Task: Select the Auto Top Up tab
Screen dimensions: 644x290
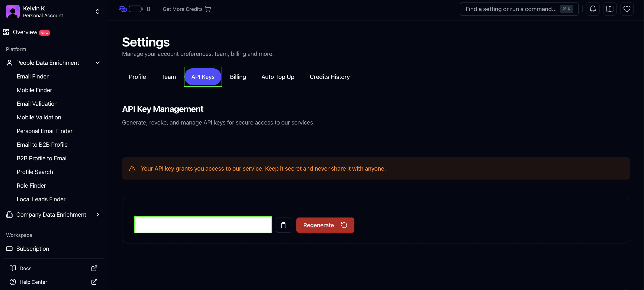Action: (277, 77)
